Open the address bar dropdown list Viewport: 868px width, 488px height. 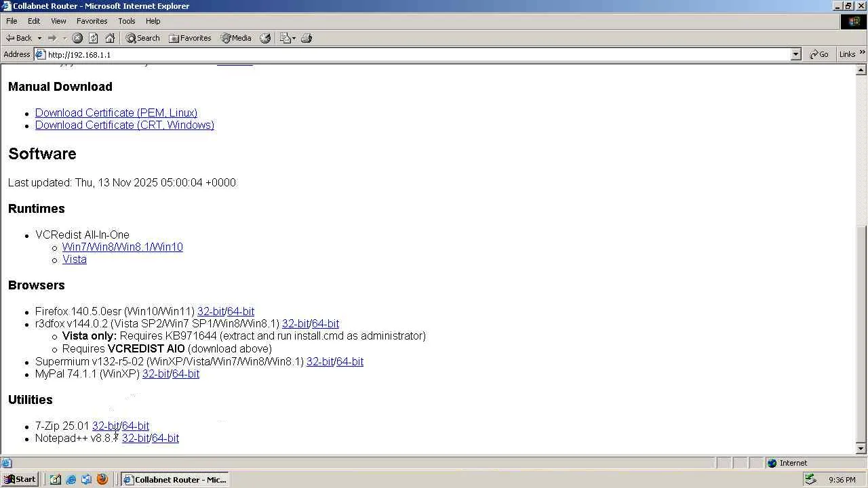pyautogui.click(x=796, y=54)
